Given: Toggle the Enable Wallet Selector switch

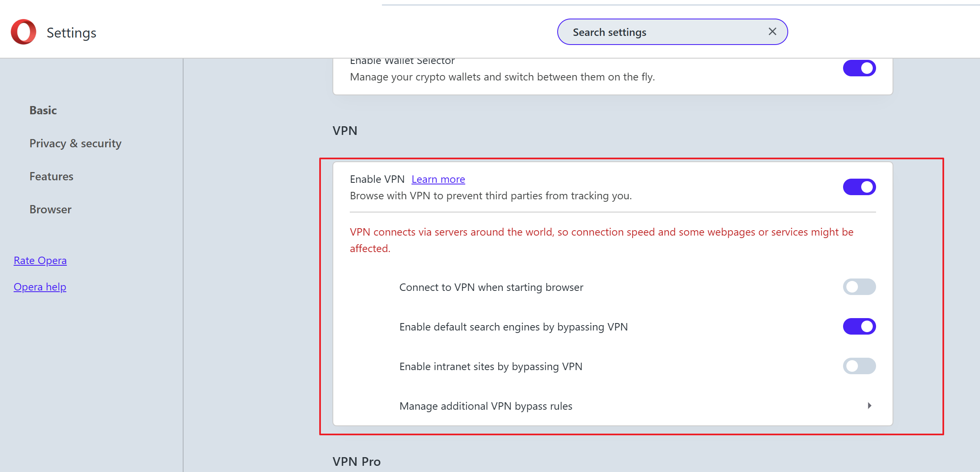Looking at the screenshot, I should tap(859, 68).
